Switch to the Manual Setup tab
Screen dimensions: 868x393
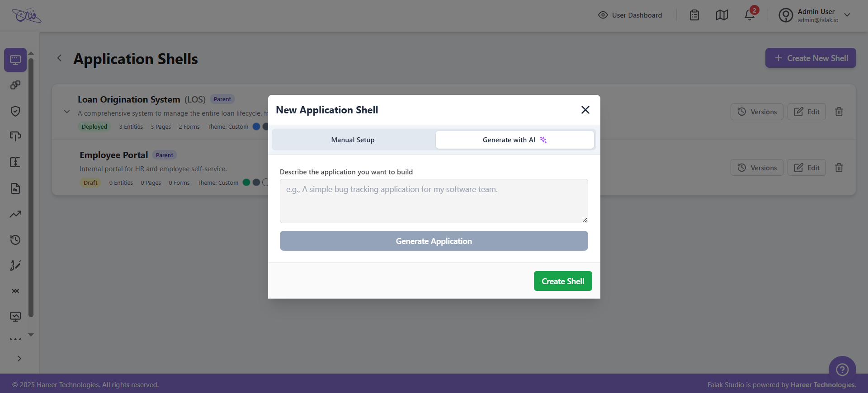[x=353, y=140]
